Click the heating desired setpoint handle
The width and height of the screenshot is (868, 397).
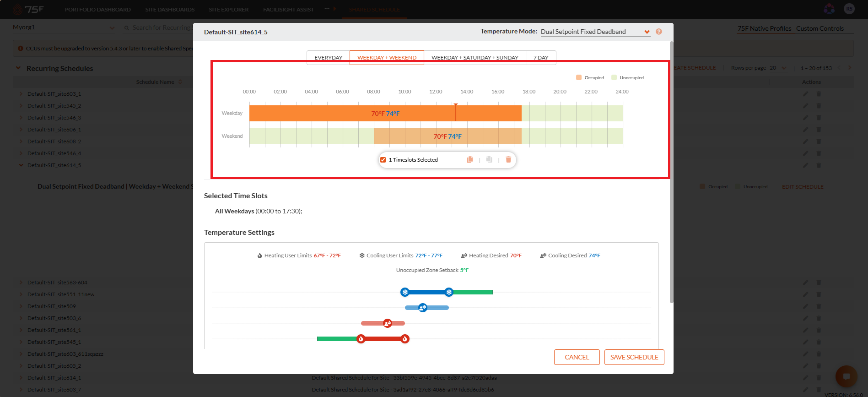(x=388, y=323)
